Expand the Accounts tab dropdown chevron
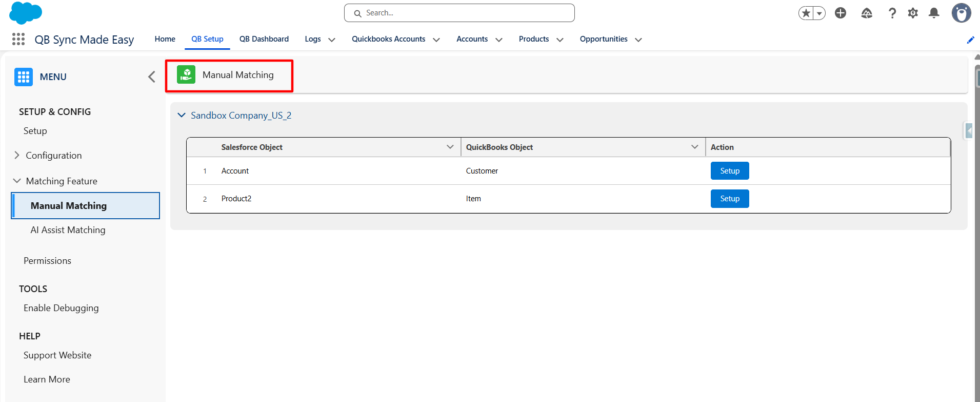This screenshot has height=402, width=980. tap(499, 40)
